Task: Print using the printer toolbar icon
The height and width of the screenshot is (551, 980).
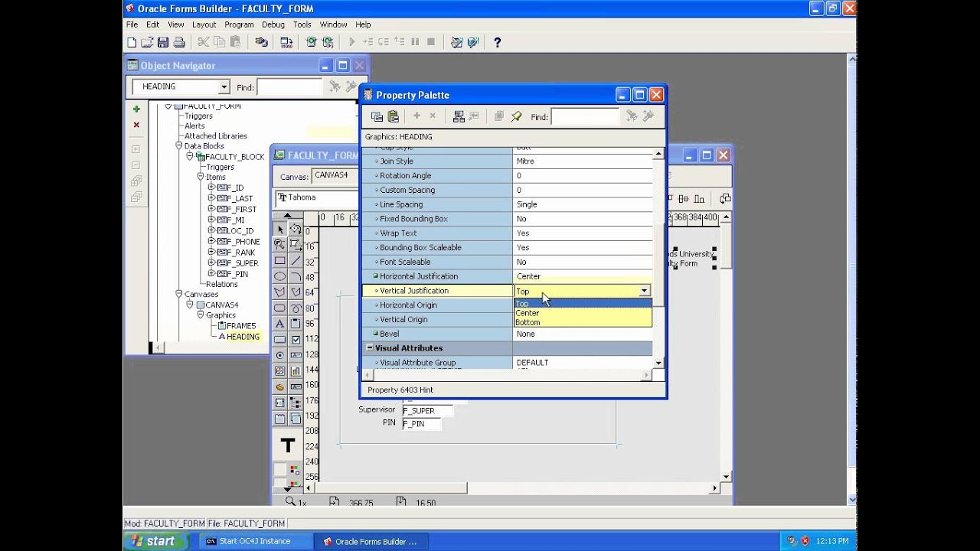Action: [x=179, y=43]
